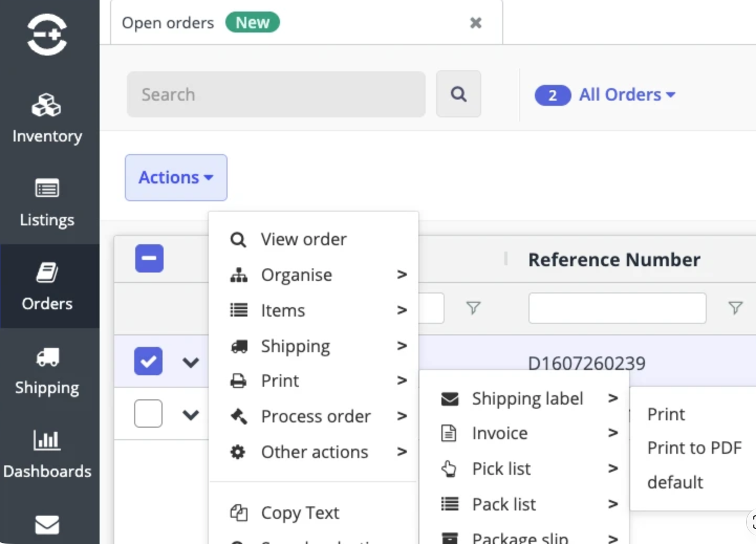Open the Shipping section in sidebar
Screen dimensions: 756x544
pyautogui.click(x=47, y=370)
